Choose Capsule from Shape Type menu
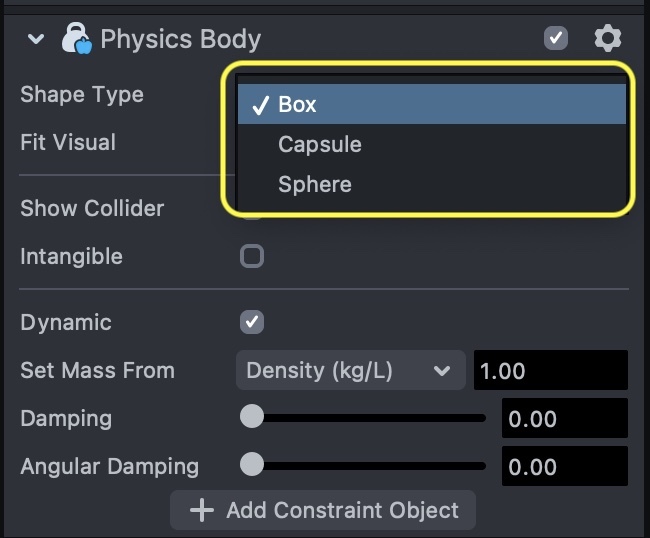 [x=320, y=144]
